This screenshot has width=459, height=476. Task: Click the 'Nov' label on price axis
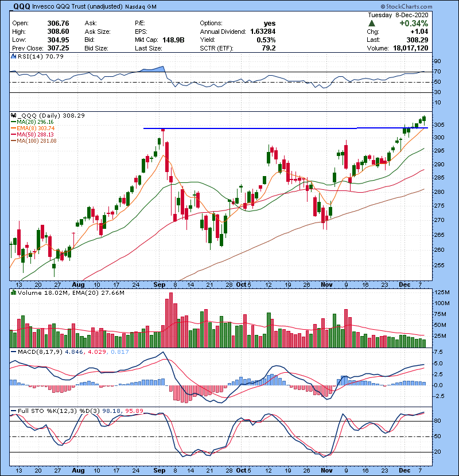pos(326,285)
